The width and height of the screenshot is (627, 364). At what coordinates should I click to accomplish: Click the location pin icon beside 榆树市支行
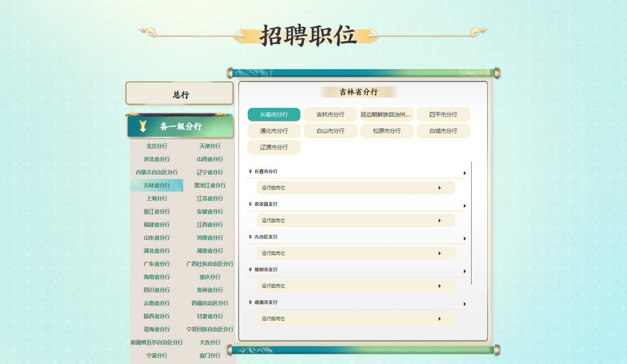tap(250, 270)
